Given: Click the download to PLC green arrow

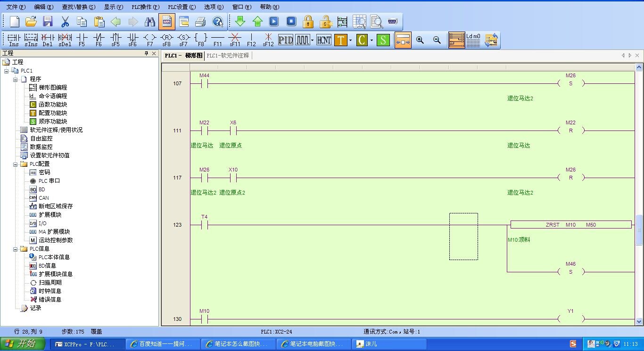Looking at the screenshot, I should [240, 22].
